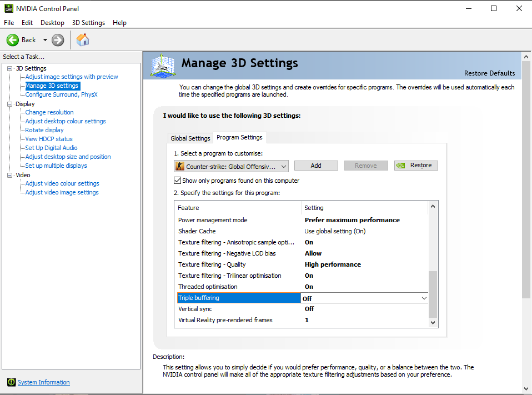Open the Back history dropdown arrow
Screen dimensions: 532x395
pos(45,40)
